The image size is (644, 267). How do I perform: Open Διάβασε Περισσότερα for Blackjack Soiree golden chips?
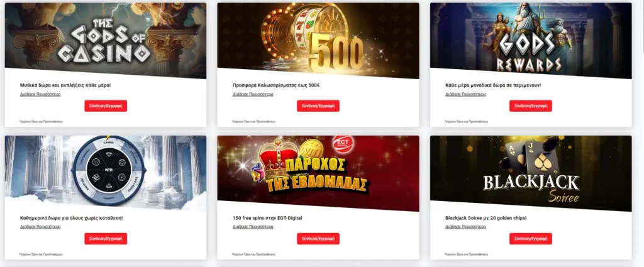[x=465, y=227]
